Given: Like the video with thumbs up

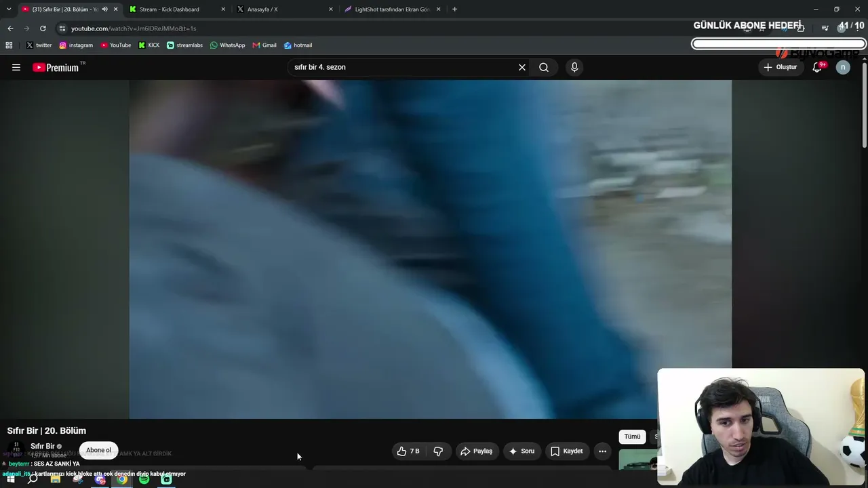Looking at the screenshot, I should click(408, 451).
